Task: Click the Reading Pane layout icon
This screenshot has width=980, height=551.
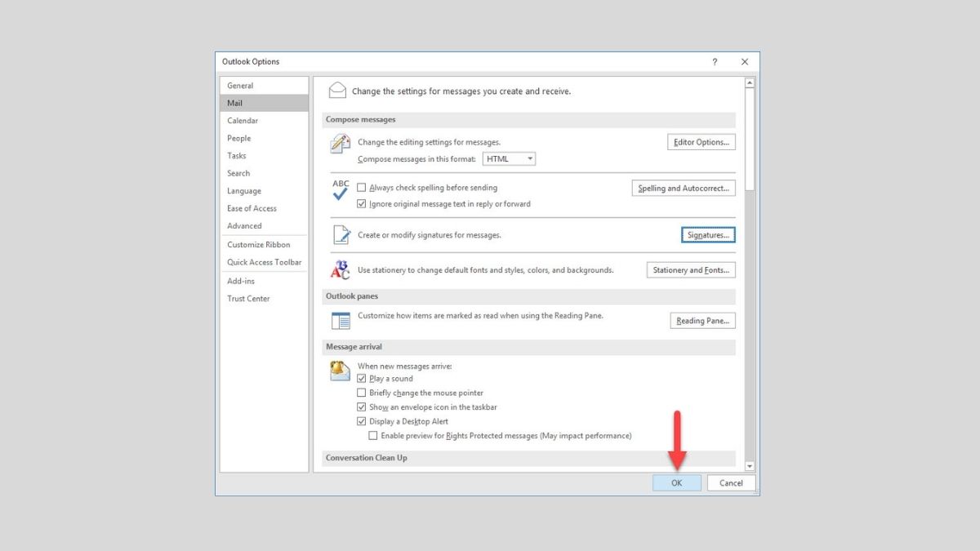Action: coord(341,320)
